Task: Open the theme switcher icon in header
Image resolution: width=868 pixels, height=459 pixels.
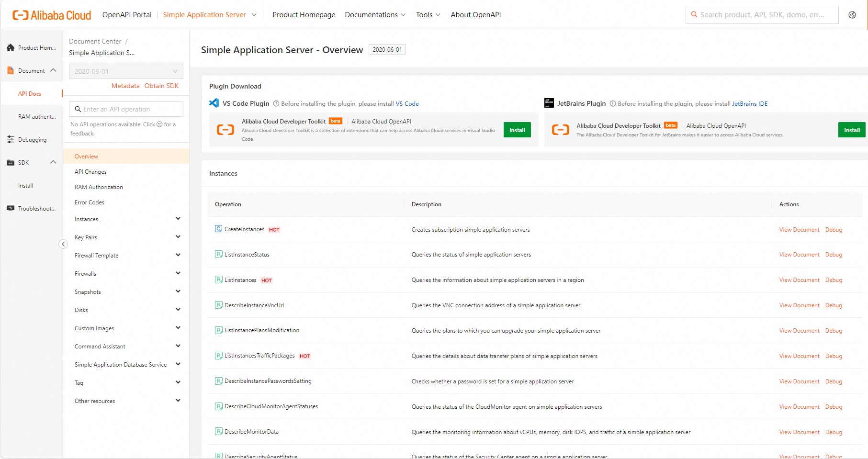Action: tap(852, 15)
